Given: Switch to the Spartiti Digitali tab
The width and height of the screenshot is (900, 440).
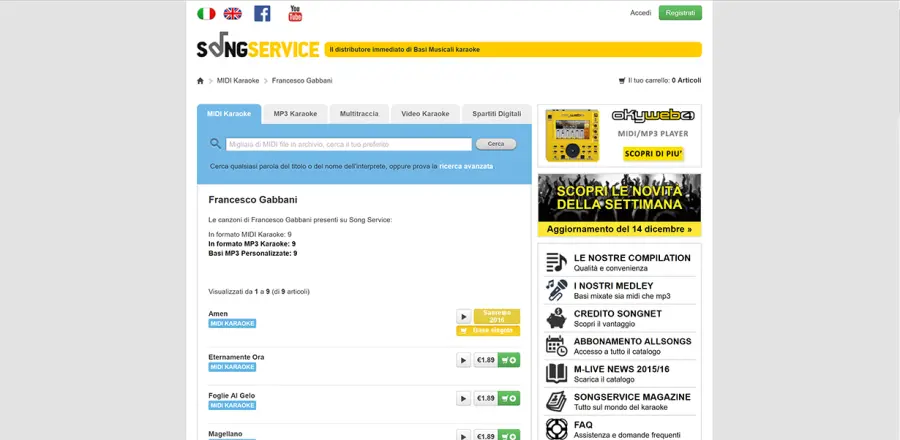Looking at the screenshot, I should tap(496, 114).
